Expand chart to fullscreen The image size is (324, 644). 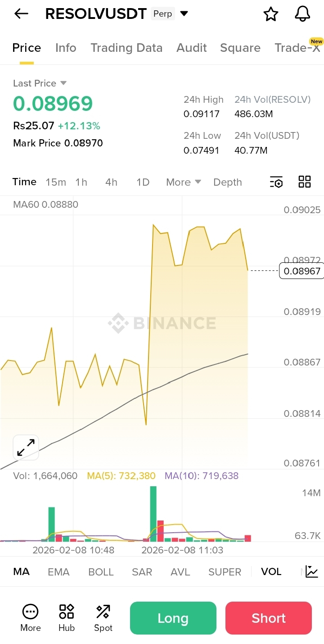pyautogui.click(x=26, y=448)
